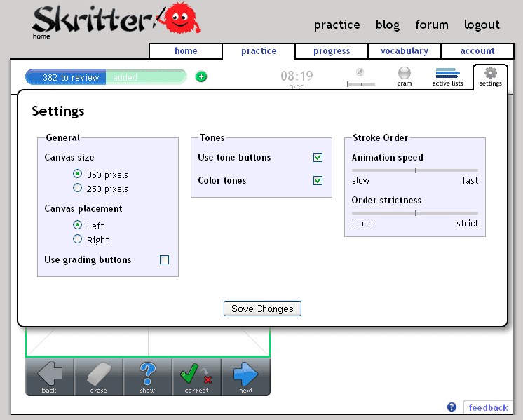Adjust the Animation speed slider
Screen dimensions: 523x420
[x=416, y=170]
